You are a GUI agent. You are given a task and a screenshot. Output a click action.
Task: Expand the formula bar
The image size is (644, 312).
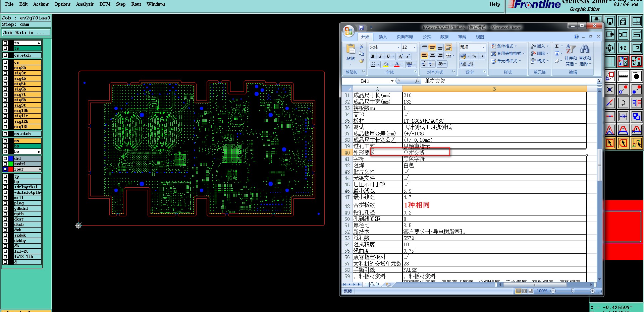tap(599, 81)
